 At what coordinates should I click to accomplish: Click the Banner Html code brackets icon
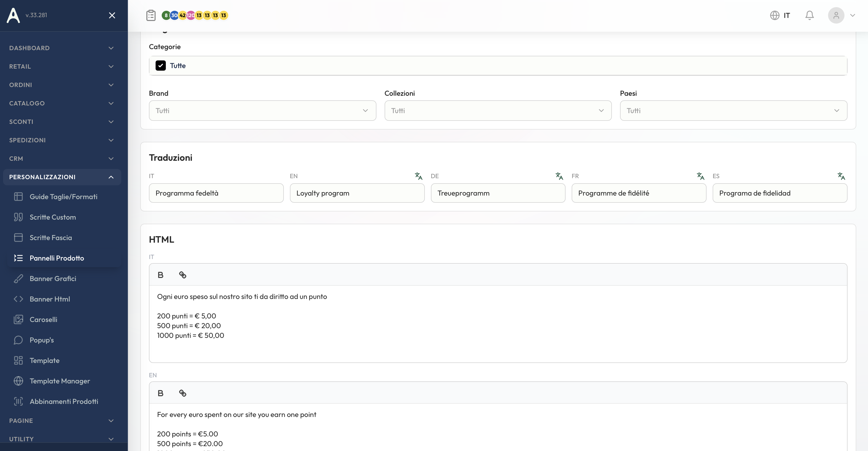pyautogui.click(x=18, y=299)
